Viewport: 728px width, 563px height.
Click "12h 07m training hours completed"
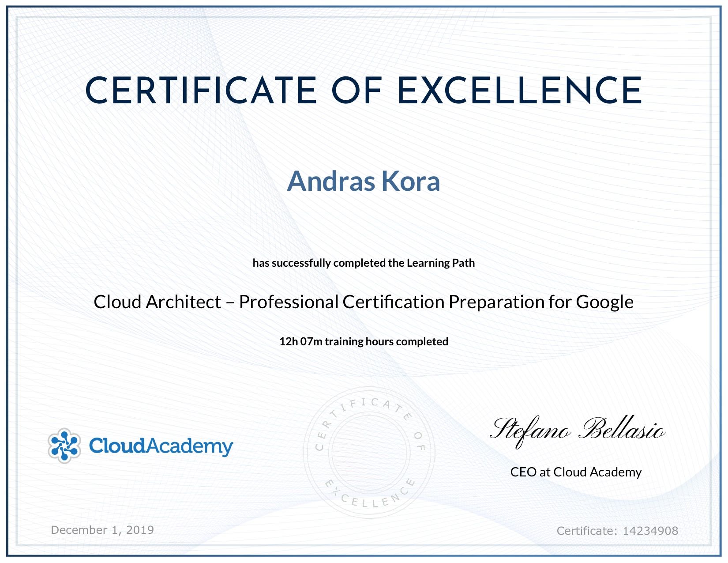tap(364, 341)
